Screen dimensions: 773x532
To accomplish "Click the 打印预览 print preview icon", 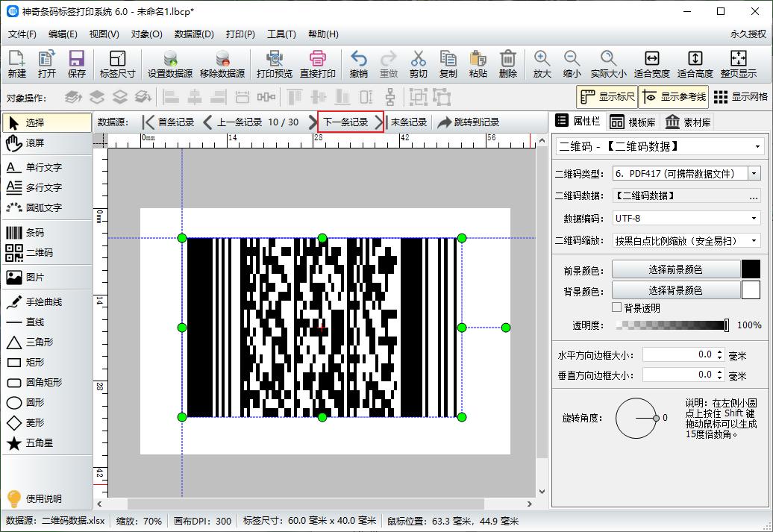I will 274,63.
